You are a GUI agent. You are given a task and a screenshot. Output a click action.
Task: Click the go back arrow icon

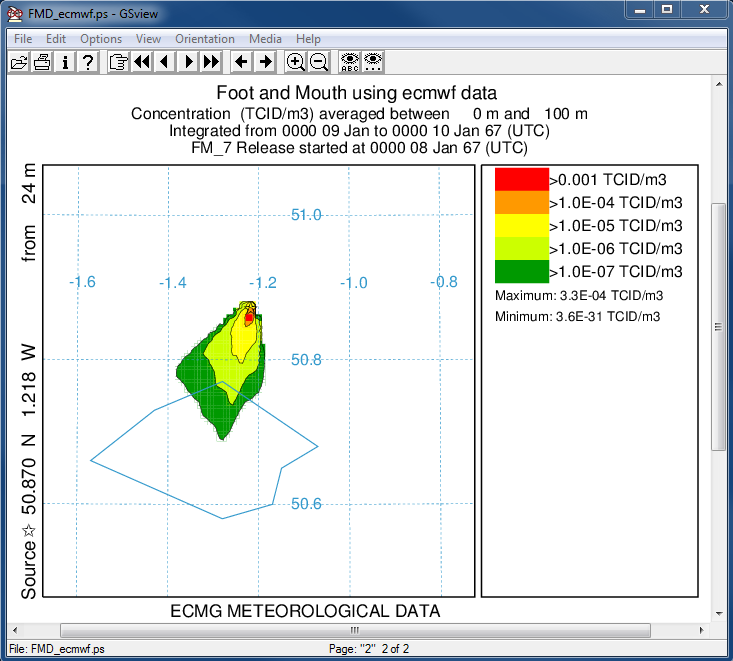[x=241, y=62]
